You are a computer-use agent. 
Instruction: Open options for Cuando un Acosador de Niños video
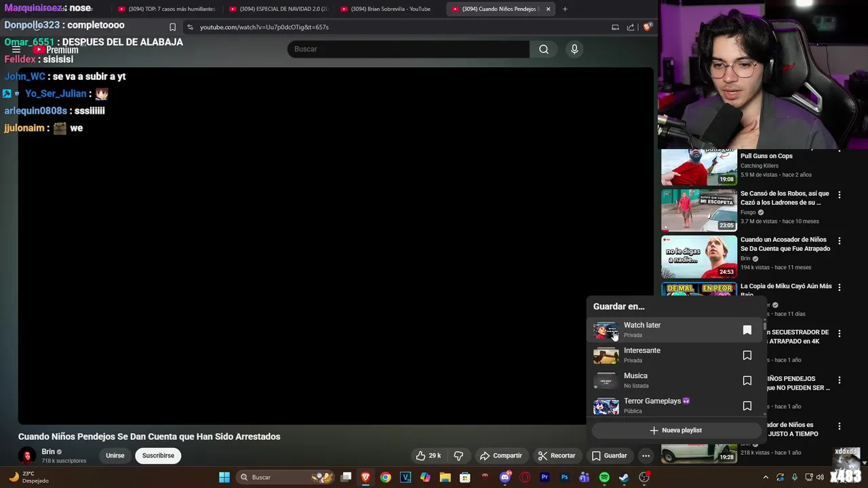pos(839,241)
